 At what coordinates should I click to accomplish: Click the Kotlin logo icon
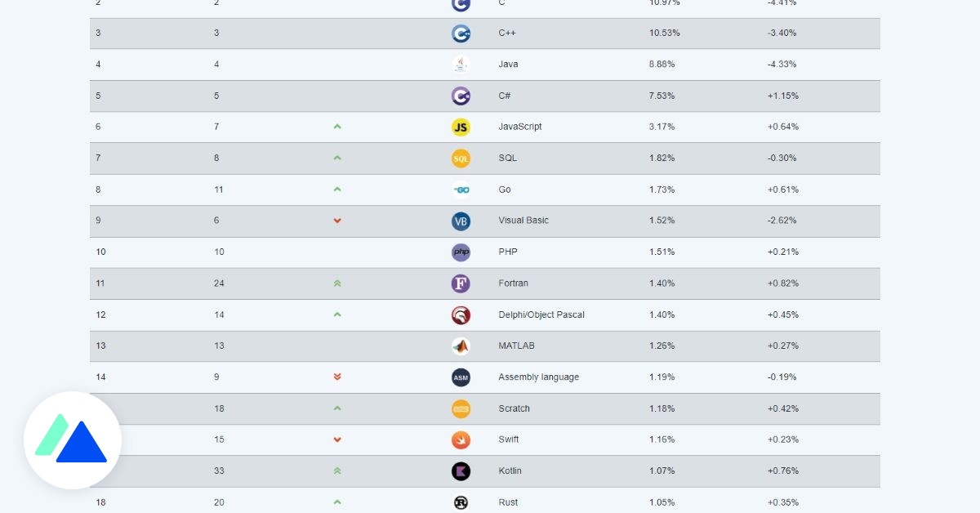pos(461,471)
